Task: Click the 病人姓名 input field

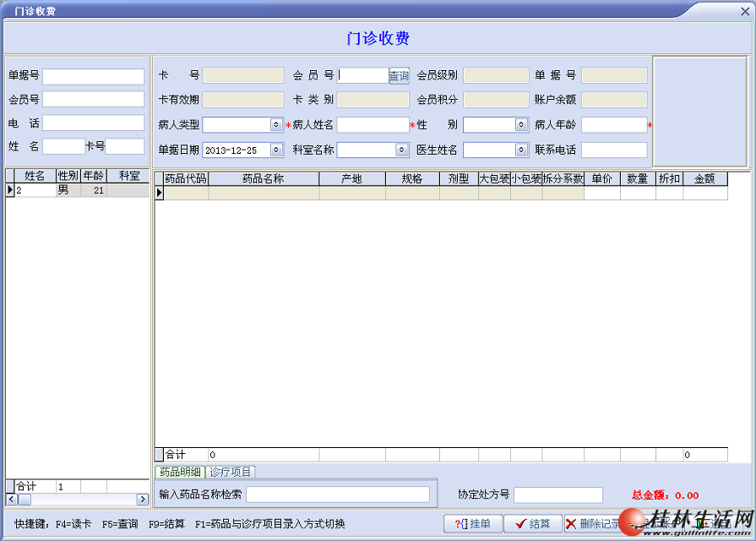Action: (x=373, y=125)
